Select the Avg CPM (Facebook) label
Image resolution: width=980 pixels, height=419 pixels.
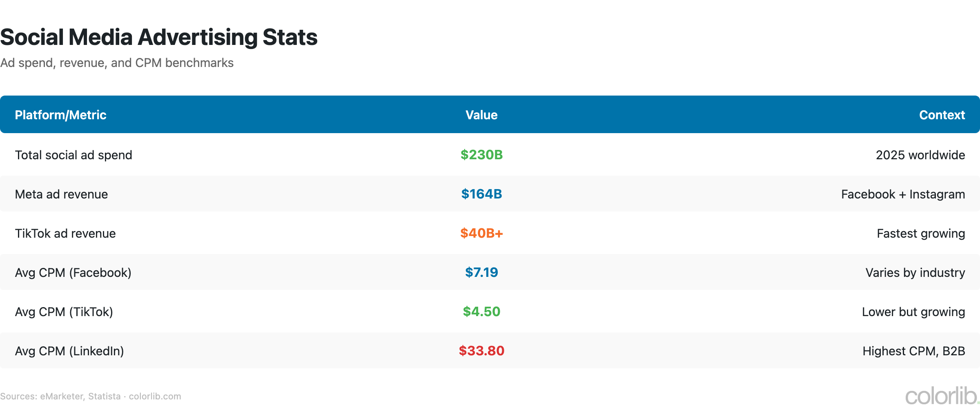(x=73, y=273)
